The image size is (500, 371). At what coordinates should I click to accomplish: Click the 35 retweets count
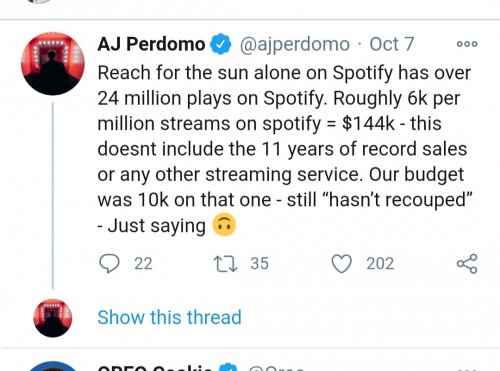pos(260,264)
